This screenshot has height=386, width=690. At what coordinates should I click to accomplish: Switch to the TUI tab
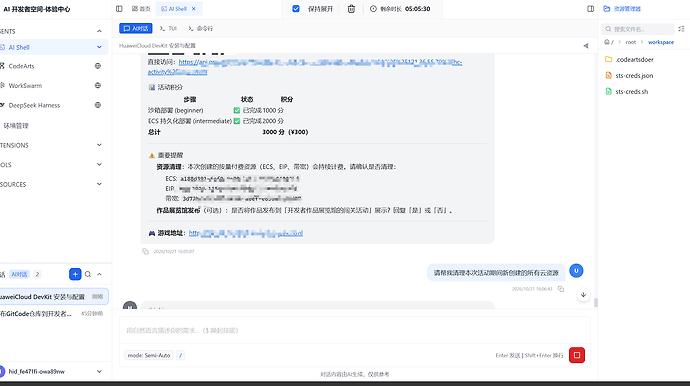(x=168, y=28)
